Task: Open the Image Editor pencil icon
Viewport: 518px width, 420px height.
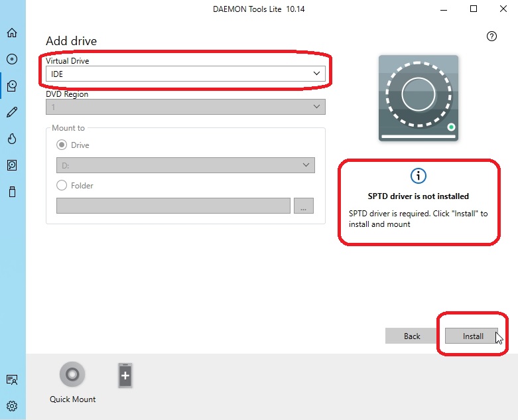Action: pyautogui.click(x=12, y=112)
